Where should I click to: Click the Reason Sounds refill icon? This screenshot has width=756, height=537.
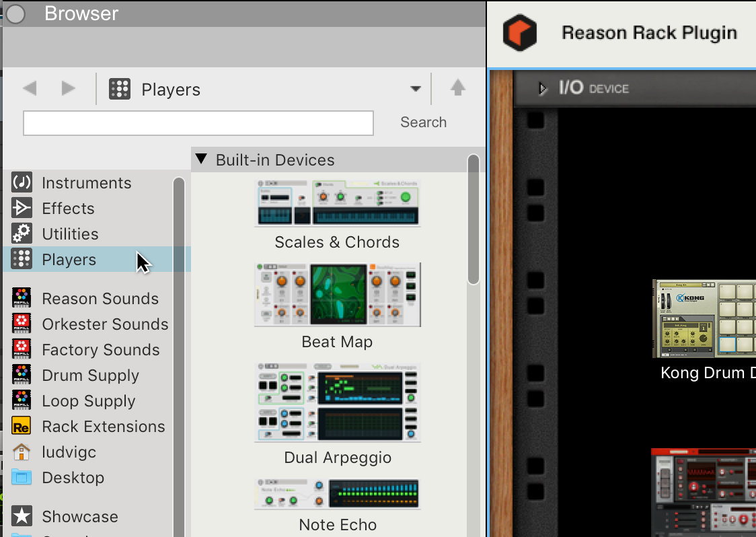coord(22,297)
